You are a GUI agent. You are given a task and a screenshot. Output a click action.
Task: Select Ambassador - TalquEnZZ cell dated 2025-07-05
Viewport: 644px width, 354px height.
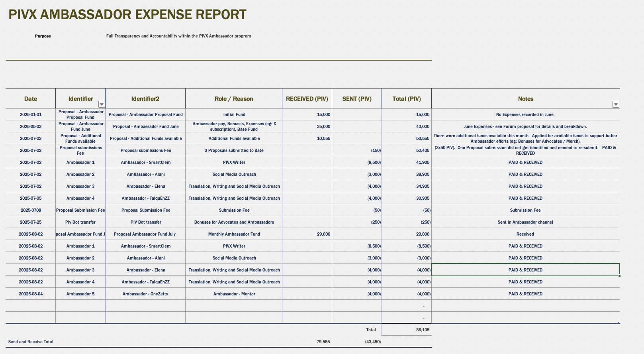pos(145,198)
